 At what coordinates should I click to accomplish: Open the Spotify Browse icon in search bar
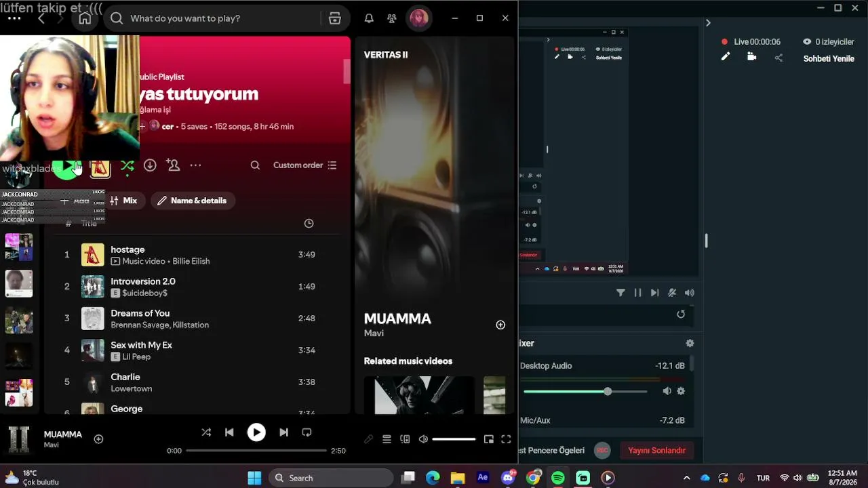point(334,18)
